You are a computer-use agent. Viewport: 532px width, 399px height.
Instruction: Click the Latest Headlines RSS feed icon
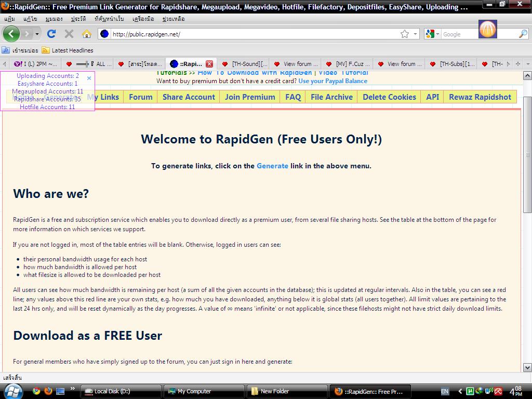click(x=46, y=50)
